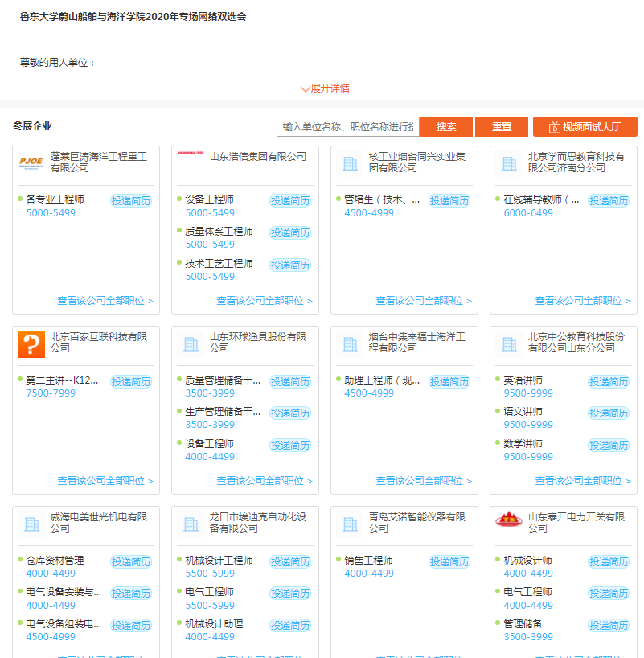
Task: View all positions of 北京百家互联科技
Action: pos(105,481)
